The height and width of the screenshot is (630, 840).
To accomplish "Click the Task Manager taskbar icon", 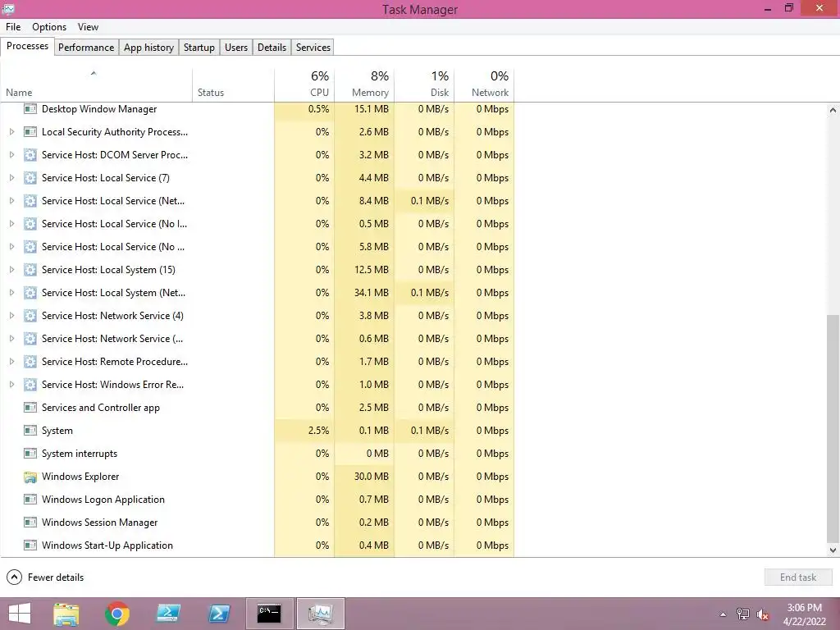I will click(x=321, y=614).
